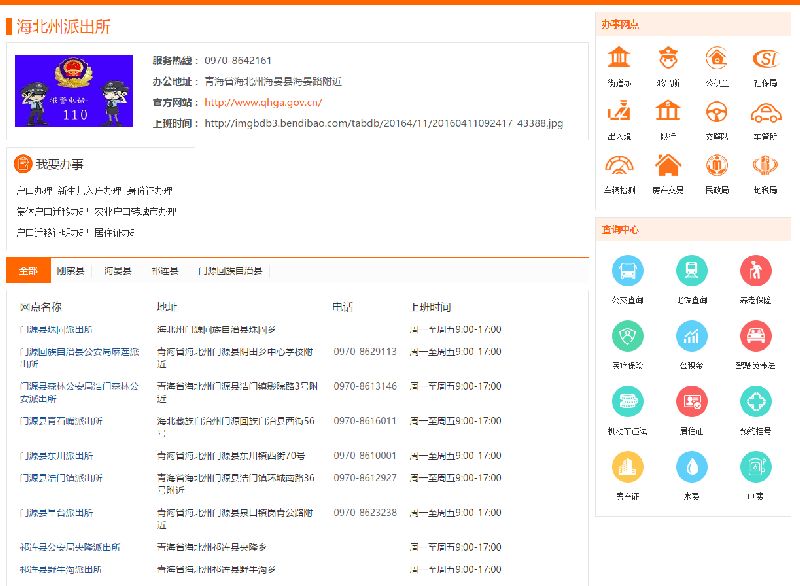
Task: Select the 预约挂号 medical cross icon
Action: 756,402
